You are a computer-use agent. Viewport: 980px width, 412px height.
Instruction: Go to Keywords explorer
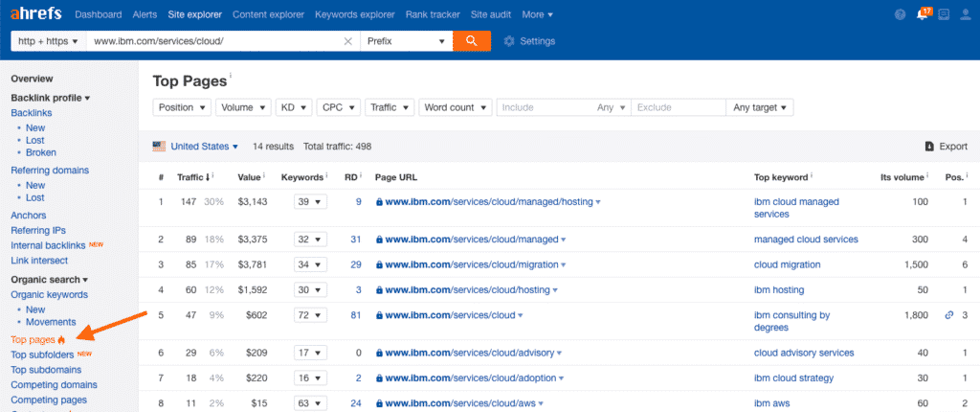tap(355, 14)
